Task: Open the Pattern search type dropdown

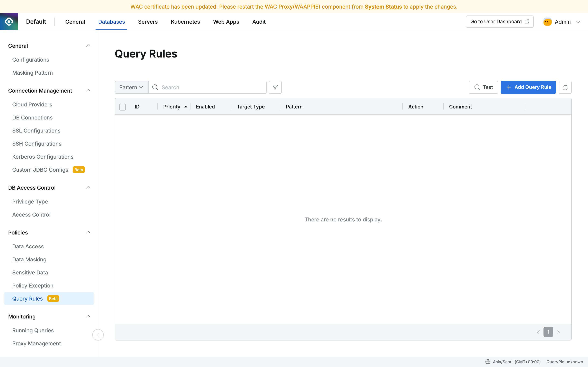Action: (131, 87)
